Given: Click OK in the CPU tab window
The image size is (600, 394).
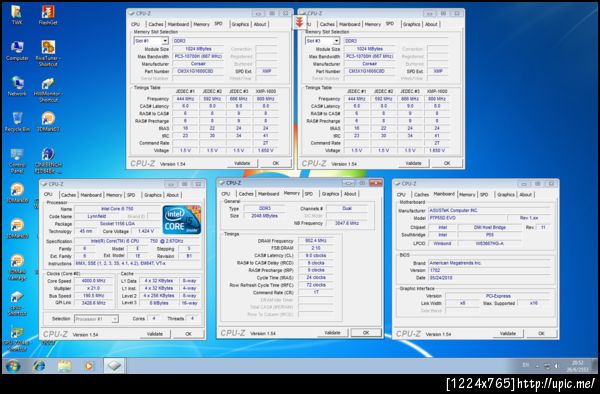Looking at the screenshot, I should pos(188,334).
